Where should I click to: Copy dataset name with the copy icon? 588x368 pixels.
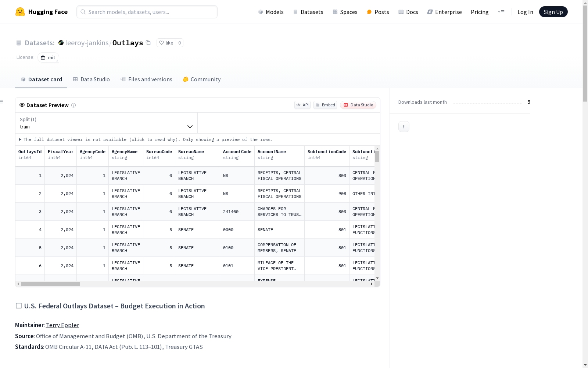pyautogui.click(x=148, y=43)
